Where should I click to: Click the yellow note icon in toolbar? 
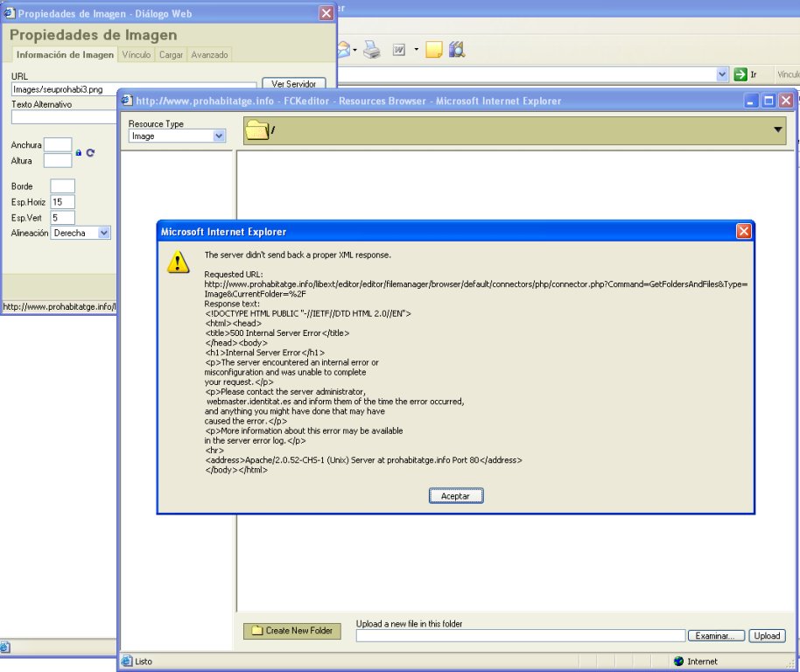(x=433, y=50)
